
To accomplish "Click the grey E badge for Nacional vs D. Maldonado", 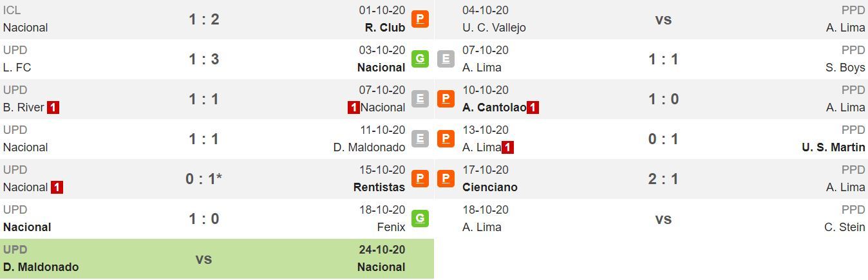I will tap(420, 138).
